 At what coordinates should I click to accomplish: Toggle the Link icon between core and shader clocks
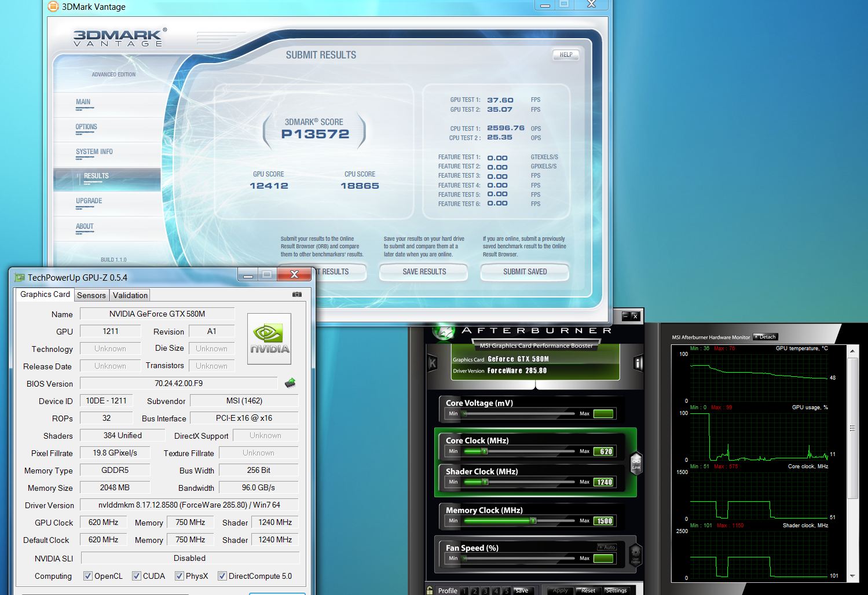[x=636, y=463]
